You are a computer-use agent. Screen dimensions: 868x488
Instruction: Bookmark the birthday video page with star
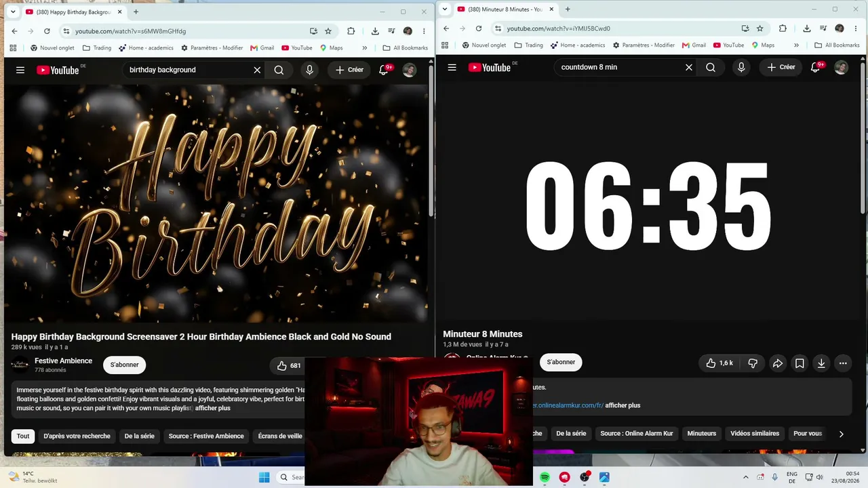tap(328, 31)
